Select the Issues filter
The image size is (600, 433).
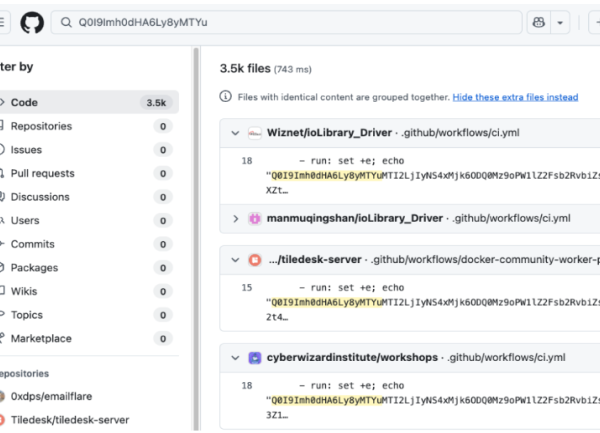(87, 150)
